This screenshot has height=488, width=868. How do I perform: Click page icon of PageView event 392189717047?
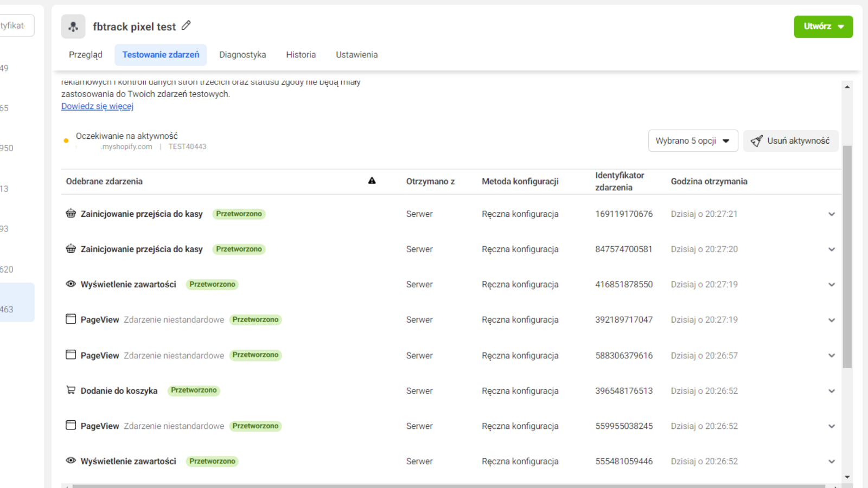tap(71, 319)
